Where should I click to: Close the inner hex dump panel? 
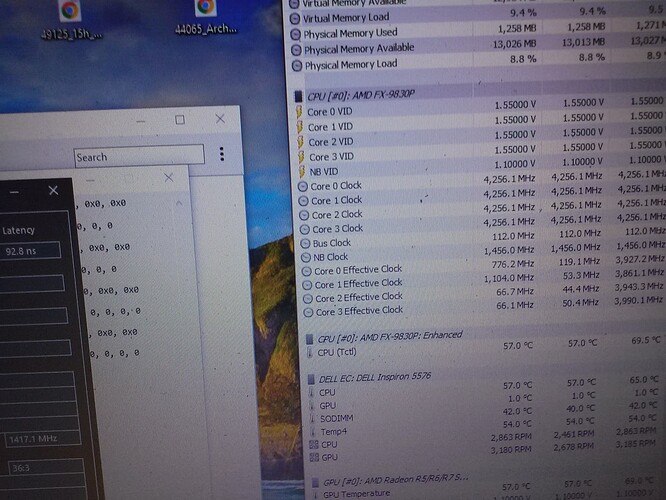point(169,178)
